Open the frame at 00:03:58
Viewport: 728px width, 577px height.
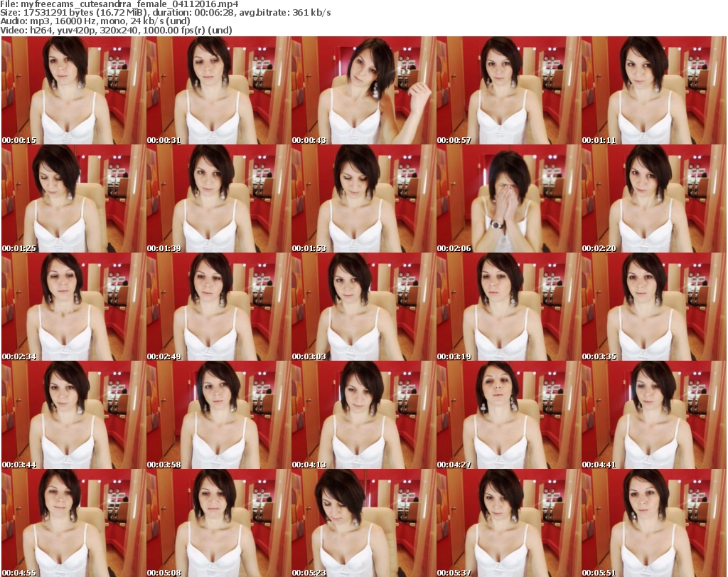click(219, 415)
